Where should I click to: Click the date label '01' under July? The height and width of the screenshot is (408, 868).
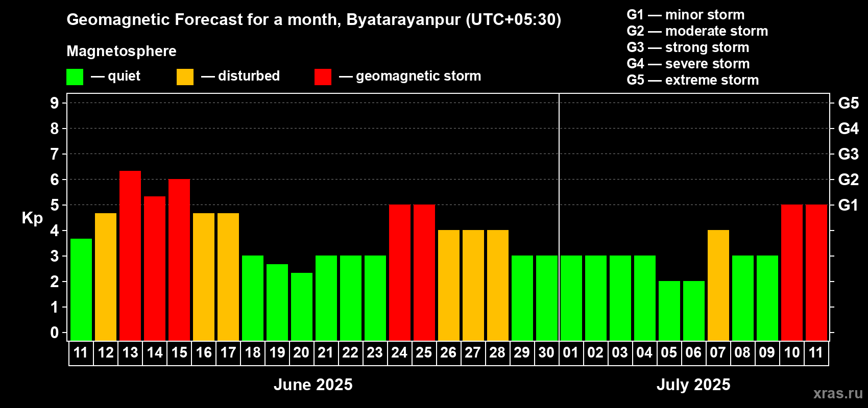(571, 353)
